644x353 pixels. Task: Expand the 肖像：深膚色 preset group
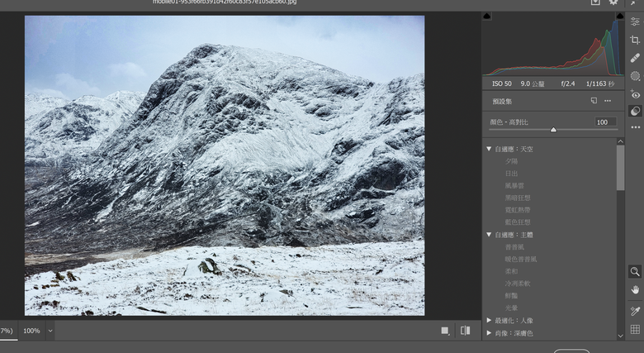pyautogui.click(x=489, y=333)
